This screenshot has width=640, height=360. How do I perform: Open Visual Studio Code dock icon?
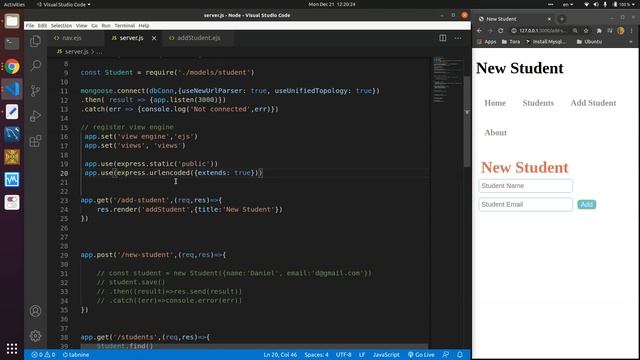tap(12, 89)
